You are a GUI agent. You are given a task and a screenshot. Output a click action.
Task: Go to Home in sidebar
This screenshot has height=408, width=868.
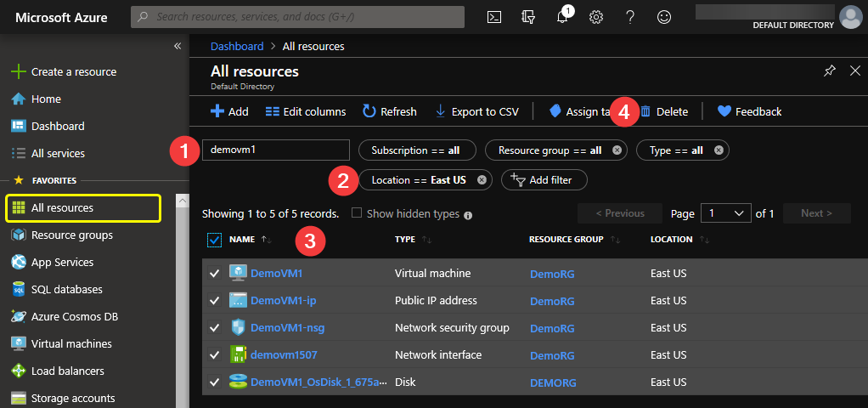pos(36,99)
